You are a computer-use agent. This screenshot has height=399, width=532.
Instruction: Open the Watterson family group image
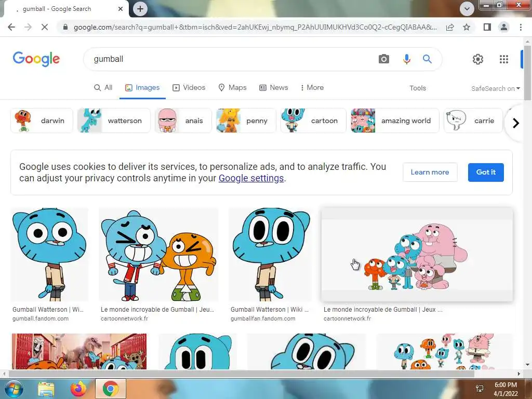click(417, 255)
